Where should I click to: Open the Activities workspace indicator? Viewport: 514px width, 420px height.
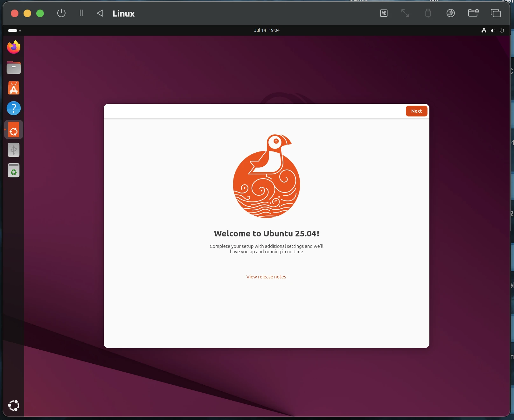[x=14, y=31]
